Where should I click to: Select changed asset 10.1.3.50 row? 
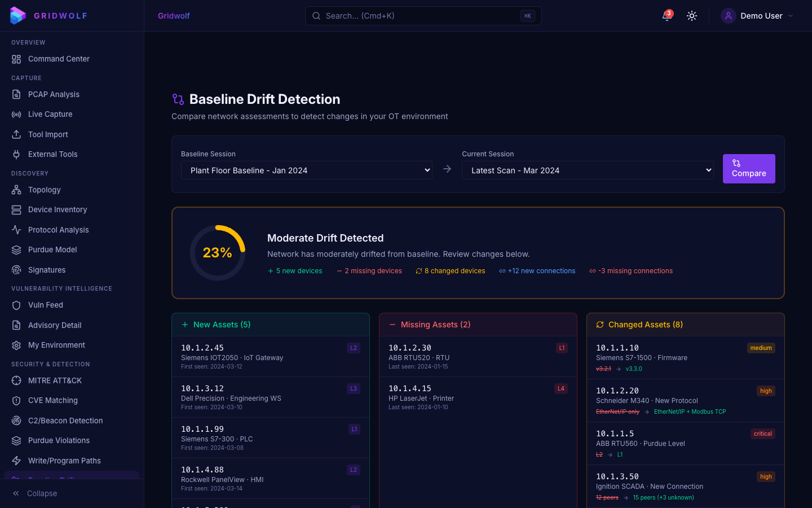(686, 487)
